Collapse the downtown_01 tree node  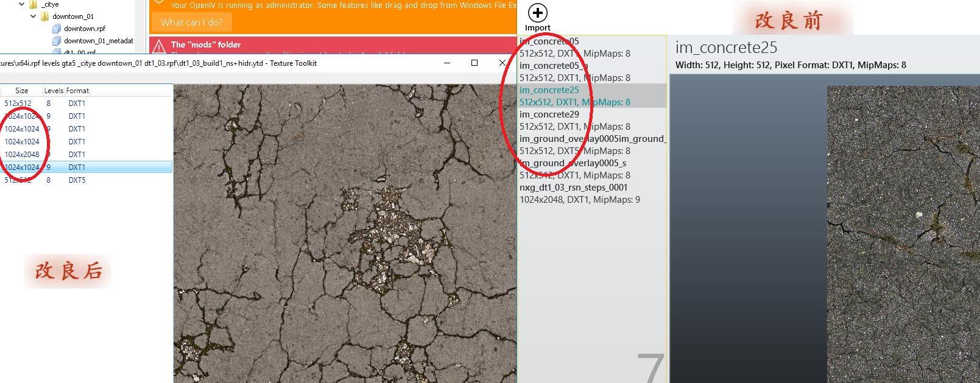point(33,16)
